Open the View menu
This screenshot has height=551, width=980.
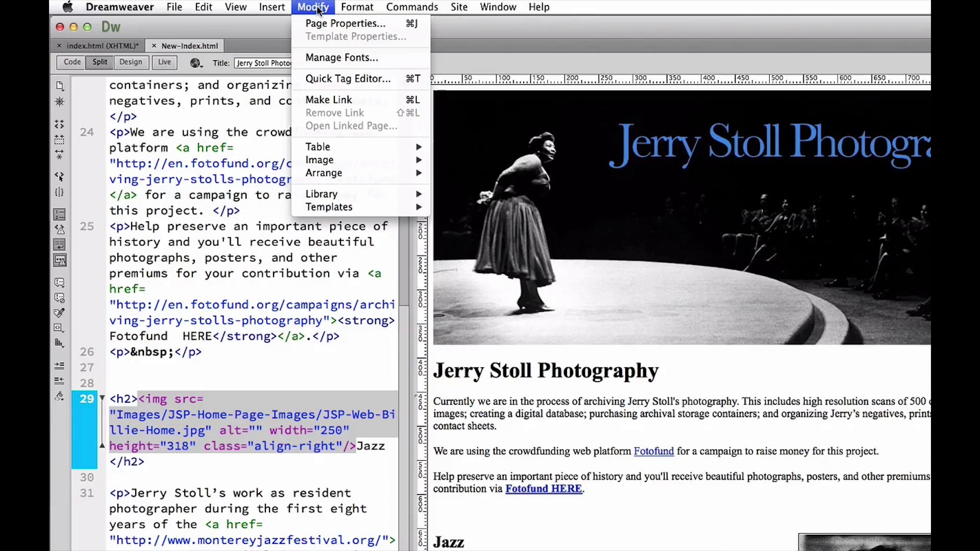click(236, 7)
